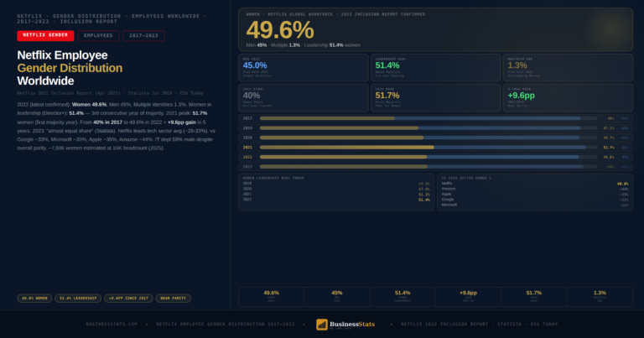Click the 45% stat in bottom summary strip
This screenshot has width=644, height=338.
tap(337, 297)
